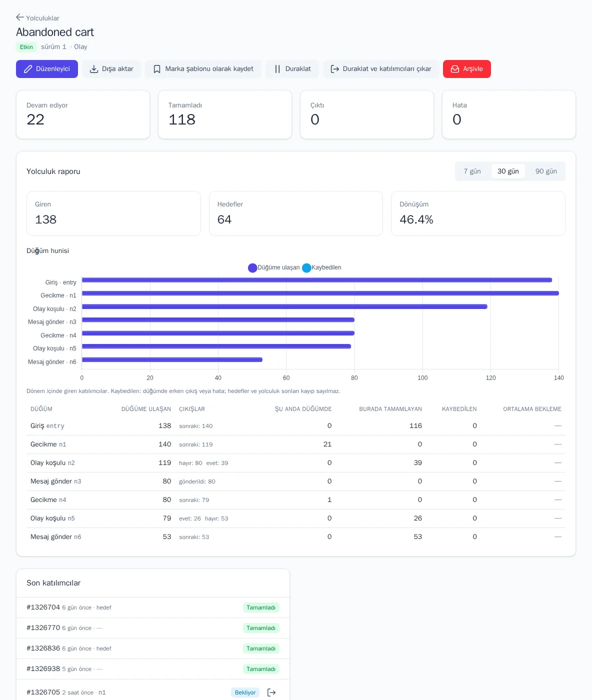
Task: Click bookmark icon for Marka şablonu olarak kaydet
Action: [x=157, y=69]
